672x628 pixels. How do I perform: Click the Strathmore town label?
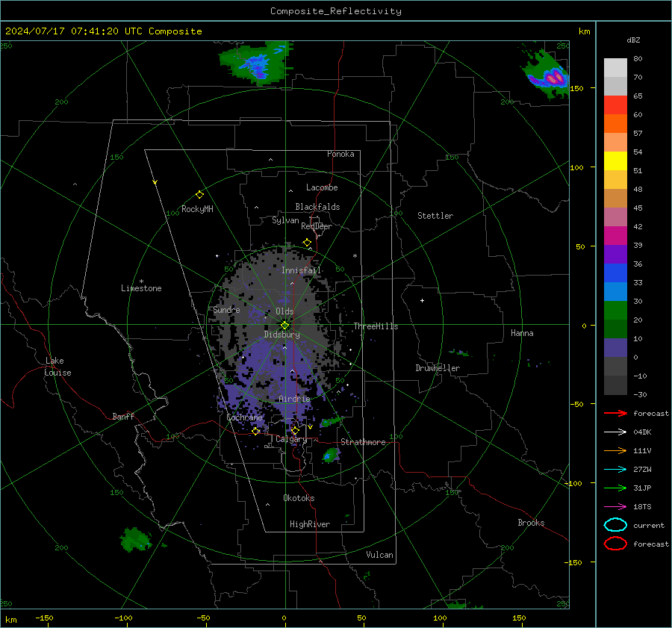[x=363, y=442]
